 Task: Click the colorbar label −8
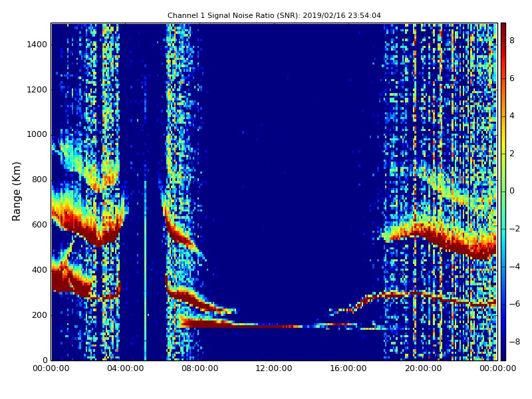pyautogui.click(x=515, y=342)
